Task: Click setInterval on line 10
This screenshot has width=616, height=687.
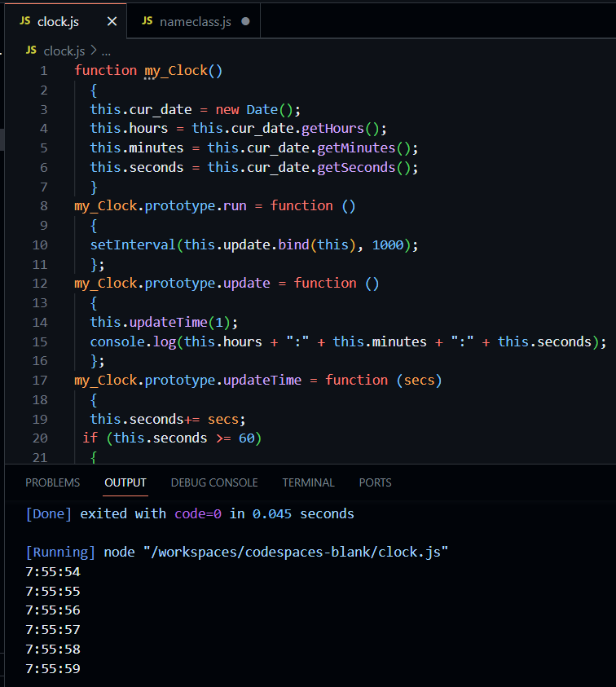Action: point(133,245)
